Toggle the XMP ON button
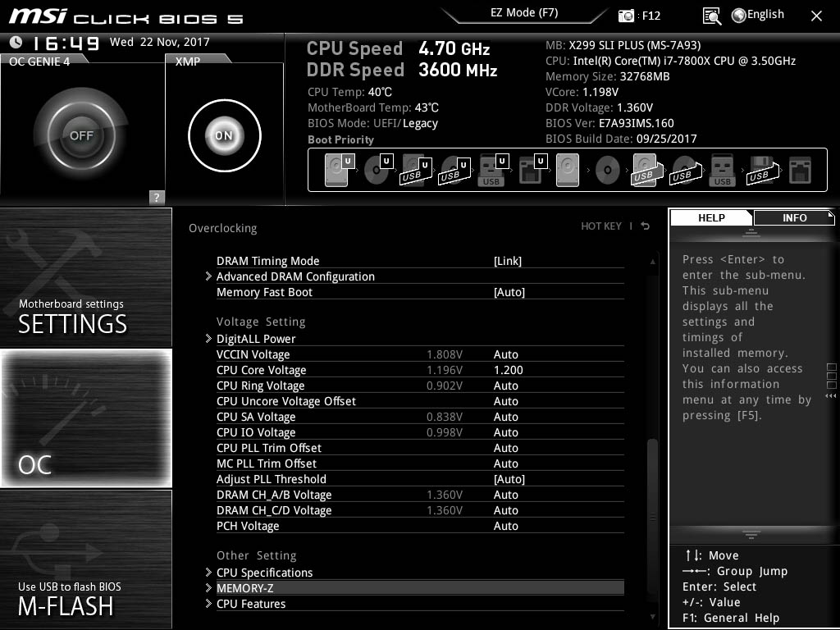 pyautogui.click(x=225, y=135)
